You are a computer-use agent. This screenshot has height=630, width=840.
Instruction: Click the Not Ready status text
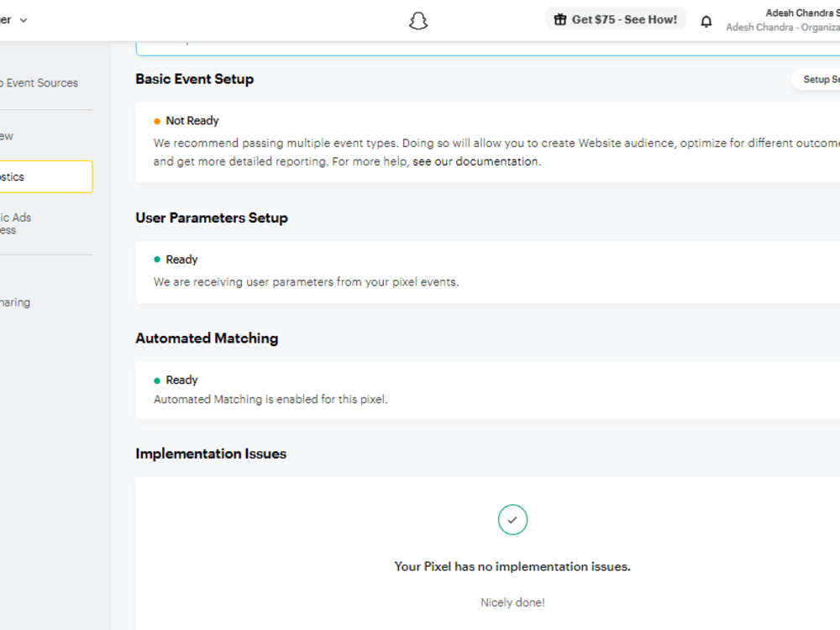[192, 120]
